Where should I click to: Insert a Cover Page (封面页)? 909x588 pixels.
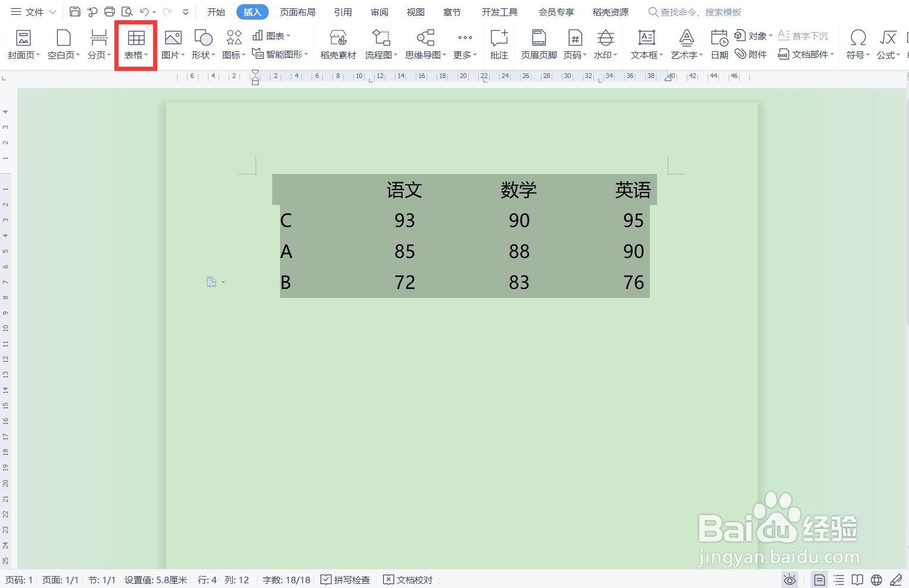24,45
